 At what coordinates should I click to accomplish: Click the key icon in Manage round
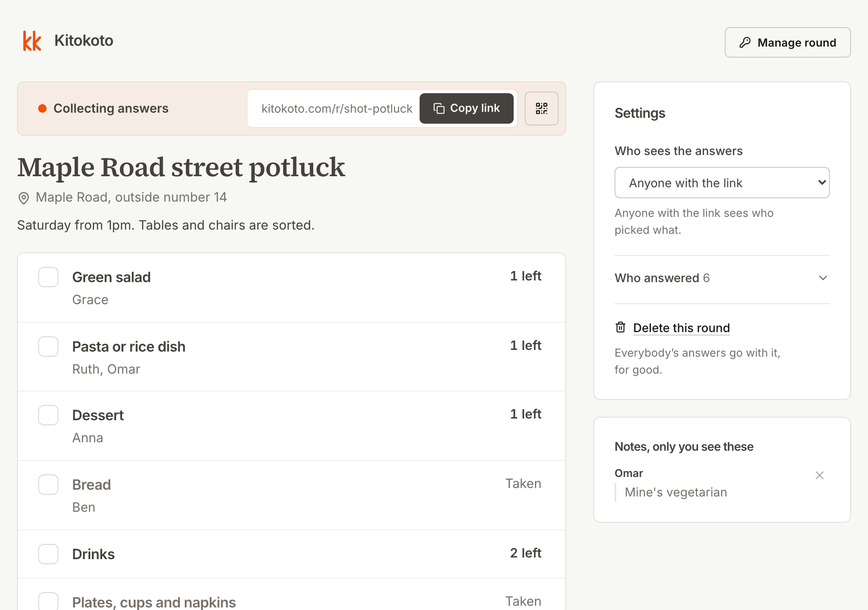coord(745,42)
